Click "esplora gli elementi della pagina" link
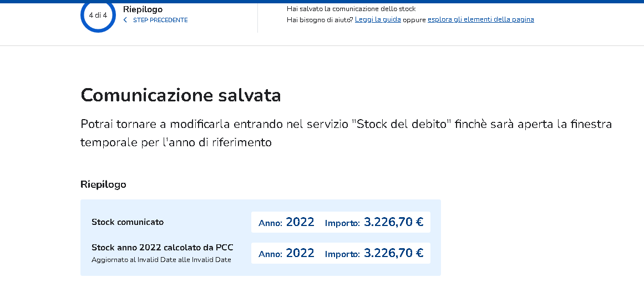This screenshot has width=644, height=308. point(480,19)
